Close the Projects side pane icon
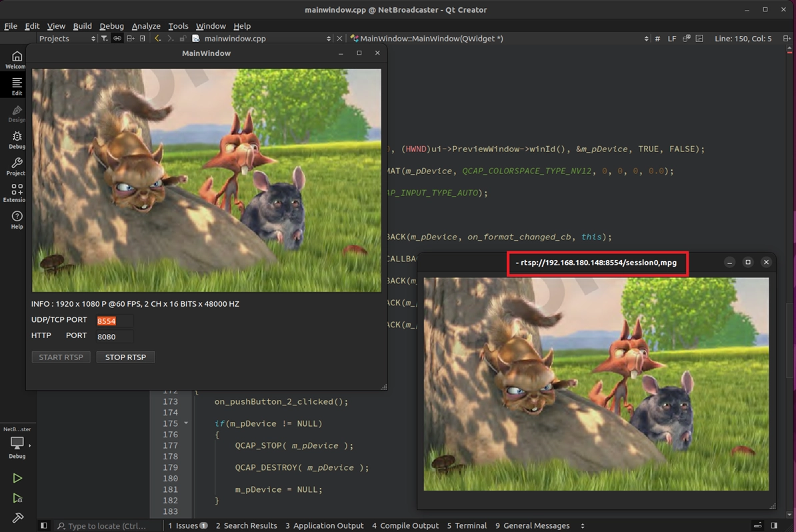 pyautogui.click(x=143, y=39)
